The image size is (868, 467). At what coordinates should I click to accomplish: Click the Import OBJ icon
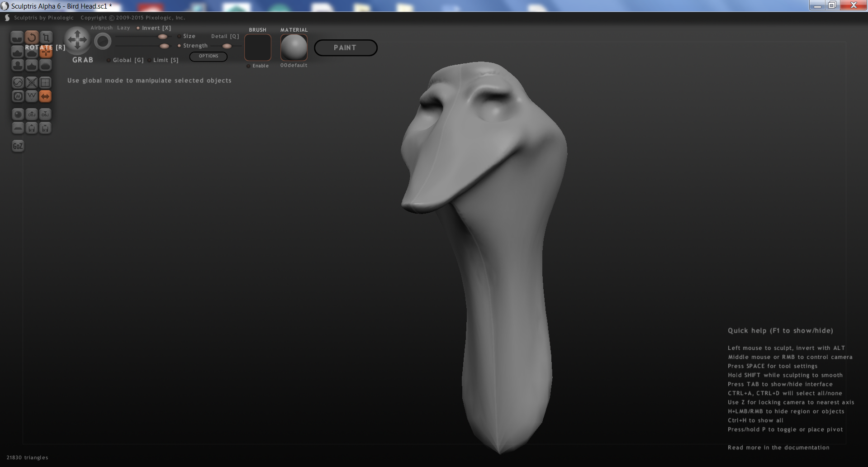click(x=32, y=114)
